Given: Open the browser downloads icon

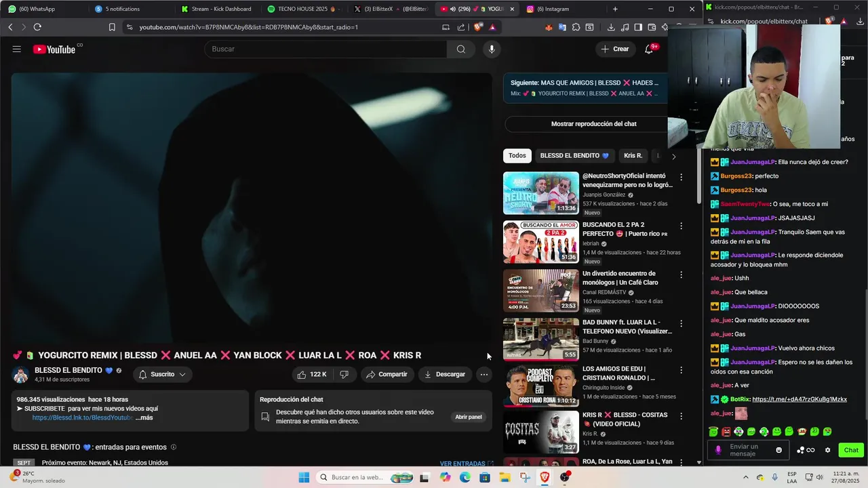Looking at the screenshot, I should point(611,27).
